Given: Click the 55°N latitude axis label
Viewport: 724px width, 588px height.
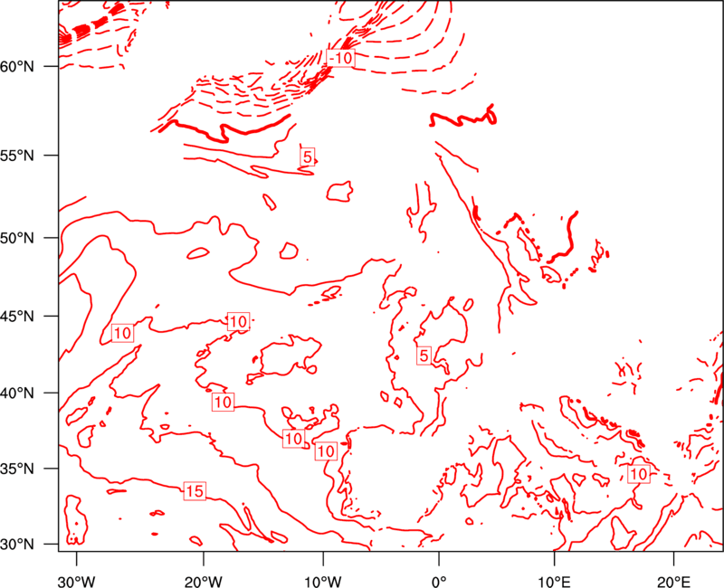Looking at the screenshot, I should (x=17, y=156).
